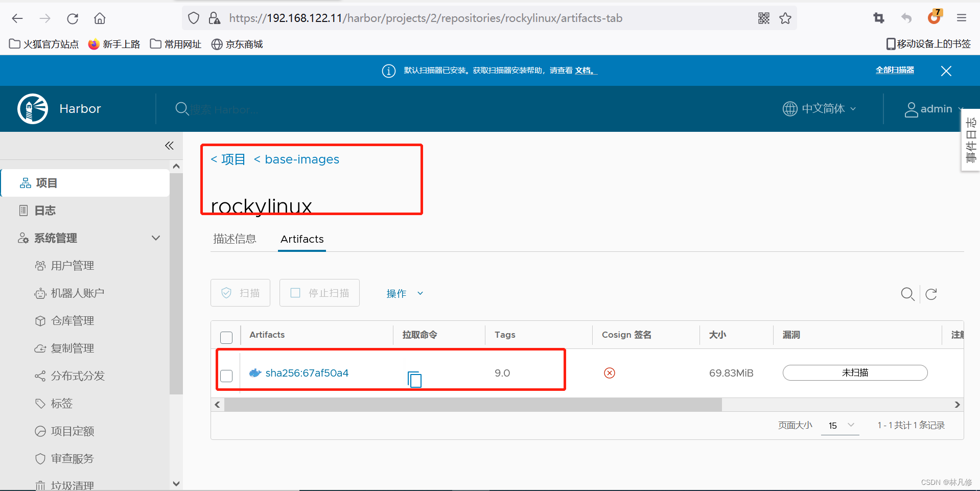Click the search magnifier in Harbor header

[182, 109]
